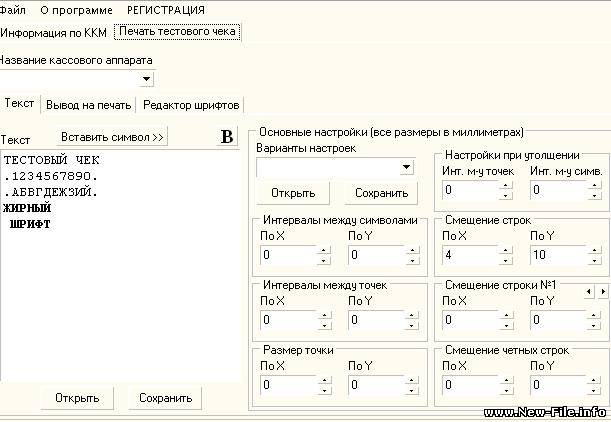The height and width of the screenshot is (422, 611).
Task: Decrease Смещение строки №1 По X
Action: pos(505,325)
